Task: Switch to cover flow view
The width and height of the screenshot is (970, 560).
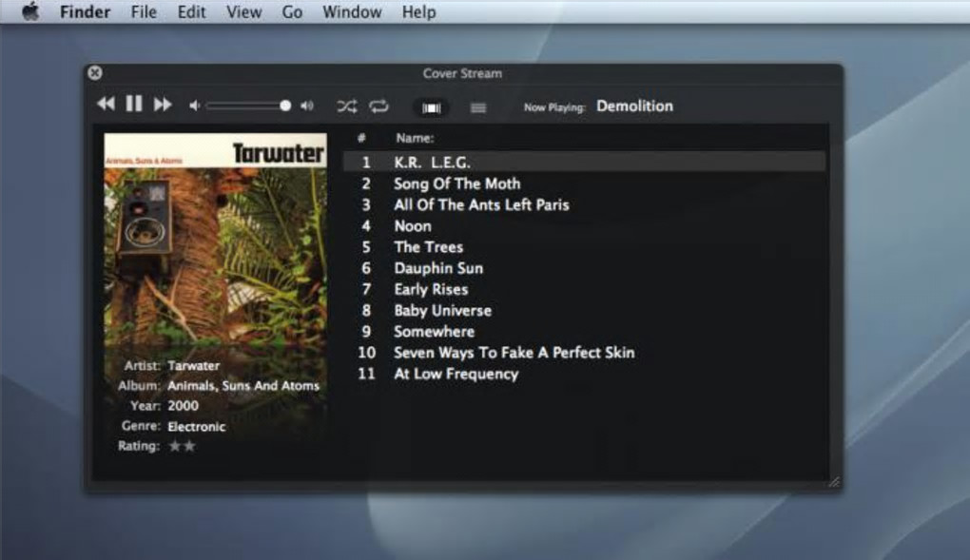Action: pos(431,108)
